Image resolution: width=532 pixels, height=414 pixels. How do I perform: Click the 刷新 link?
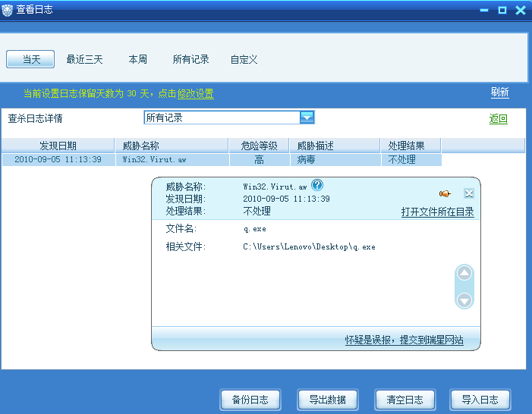(500, 93)
